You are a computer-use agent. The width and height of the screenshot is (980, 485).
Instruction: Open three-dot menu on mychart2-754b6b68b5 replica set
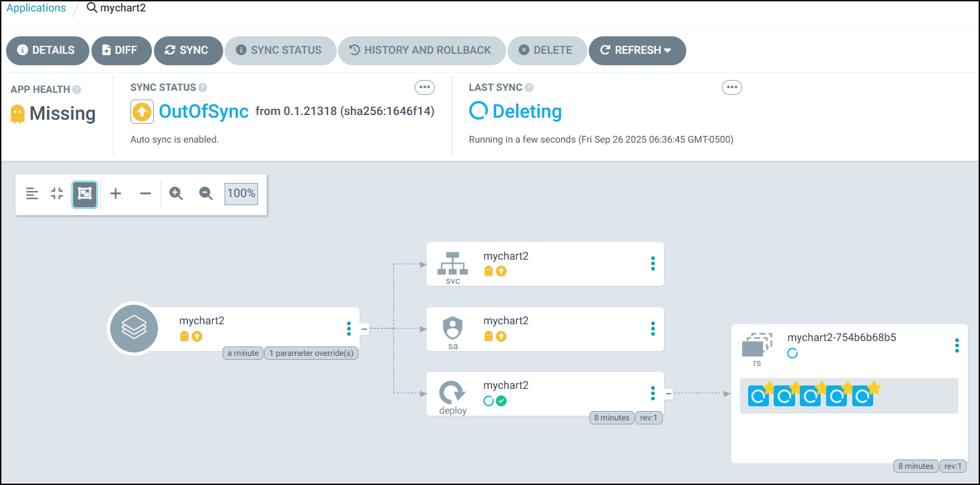tap(956, 346)
